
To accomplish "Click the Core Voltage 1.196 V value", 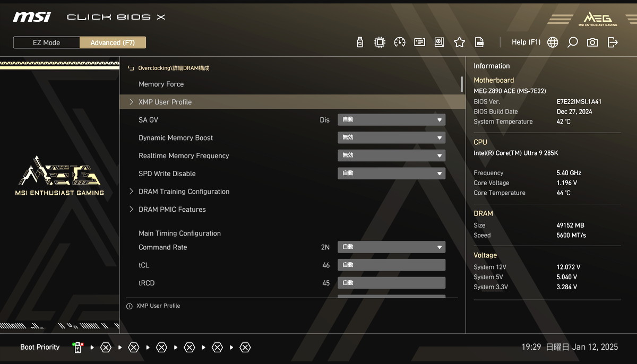I will (x=566, y=183).
